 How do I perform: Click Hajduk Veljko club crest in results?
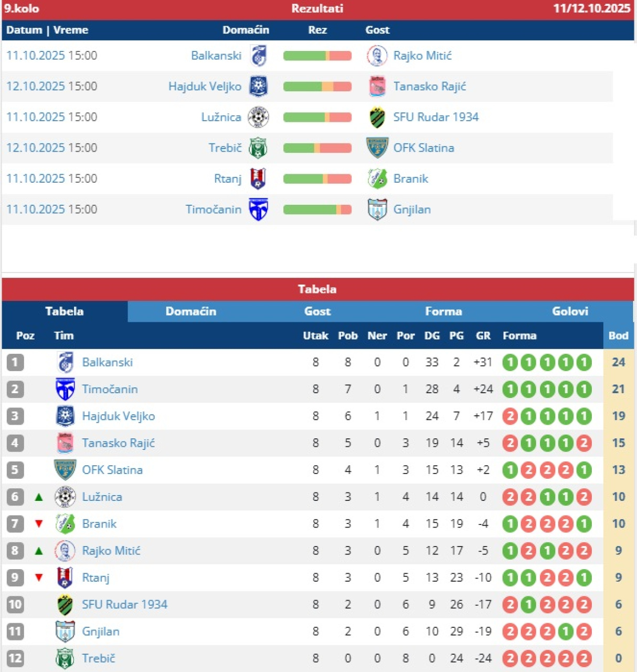[x=258, y=87]
